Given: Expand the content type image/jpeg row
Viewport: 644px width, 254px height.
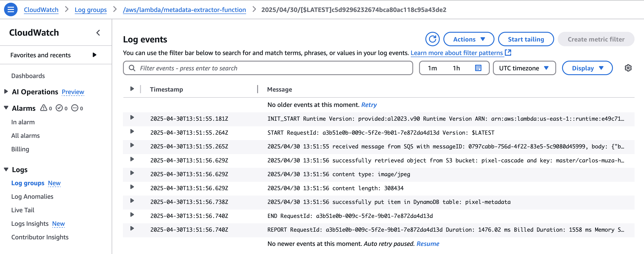Looking at the screenshot, I should tap(132, 173).
